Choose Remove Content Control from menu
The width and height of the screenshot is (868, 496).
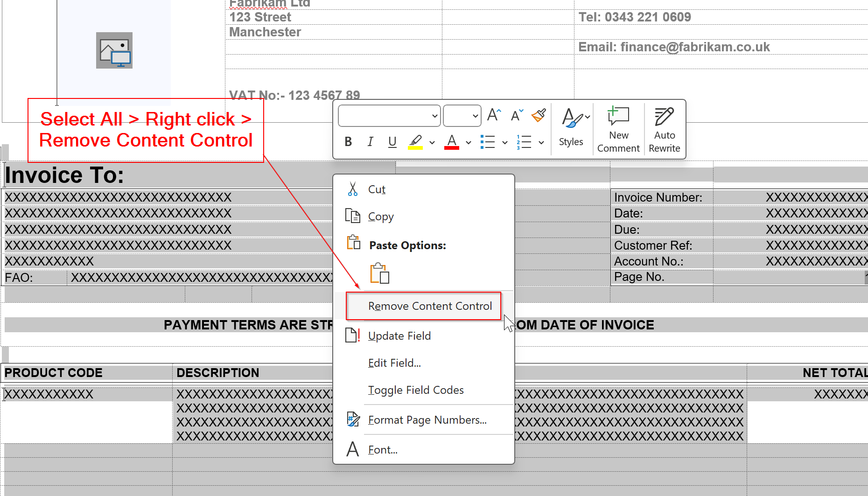[429, 306]
